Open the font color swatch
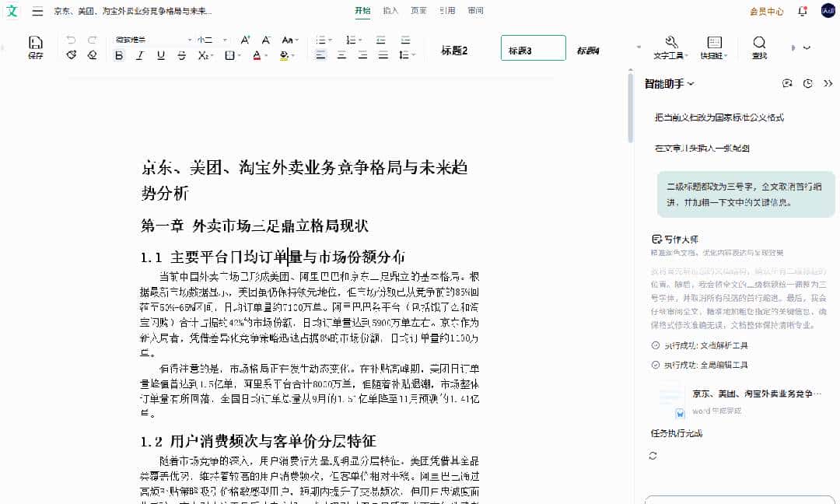The width and height of the screenshot is (840, 504). click(x=257, y=56)
